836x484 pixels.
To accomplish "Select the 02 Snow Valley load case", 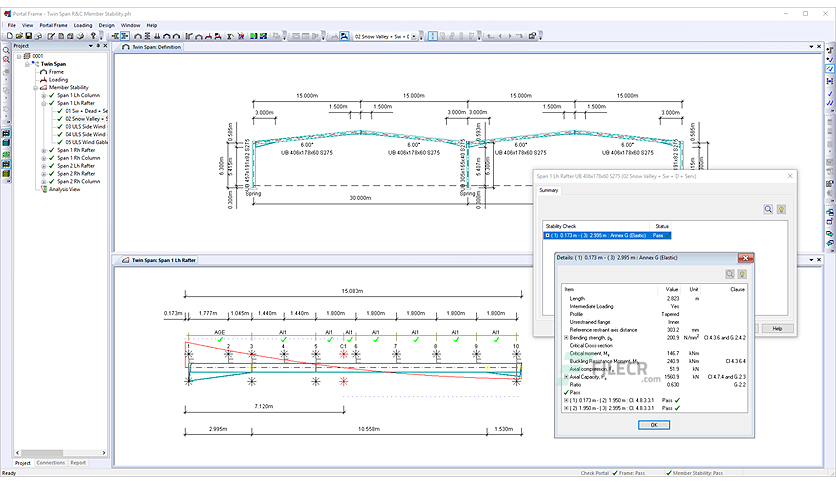I will (x=82, y=119).
